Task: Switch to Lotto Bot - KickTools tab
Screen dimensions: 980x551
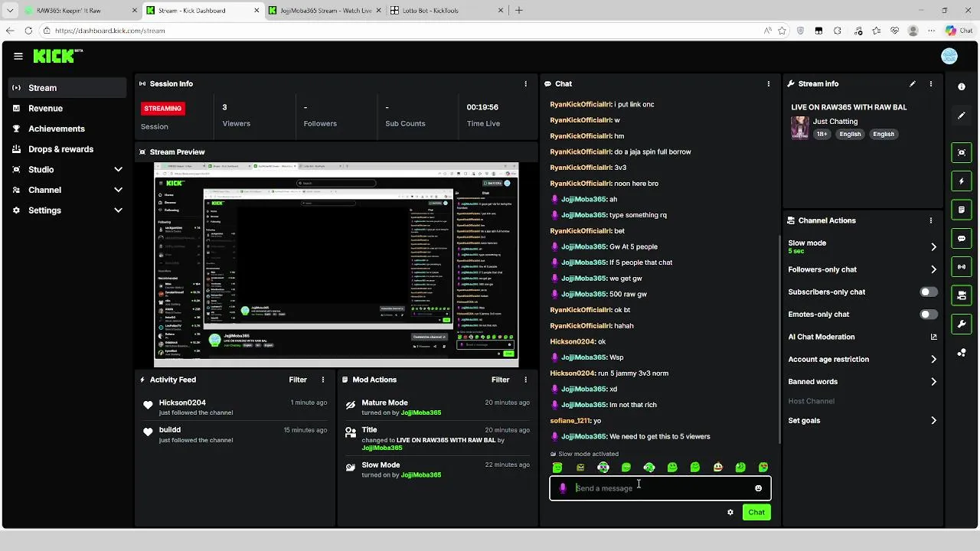Action: [446, 11]
